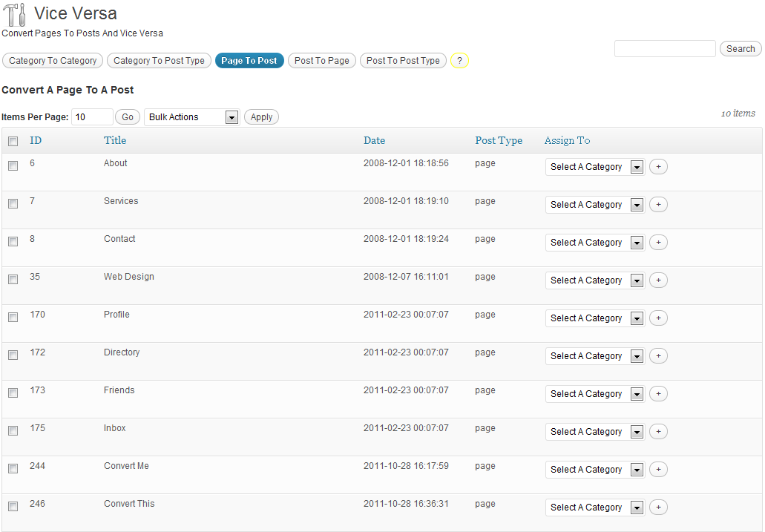Viewport: 765px width, 532px height.
Task: Go to the Category To Post Type tab
Action: click(x=159, y=61)
